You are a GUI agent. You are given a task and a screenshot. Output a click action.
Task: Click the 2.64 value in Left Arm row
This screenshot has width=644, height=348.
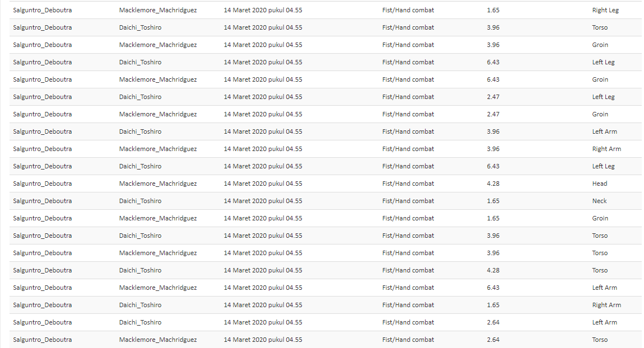coord(493,322)
